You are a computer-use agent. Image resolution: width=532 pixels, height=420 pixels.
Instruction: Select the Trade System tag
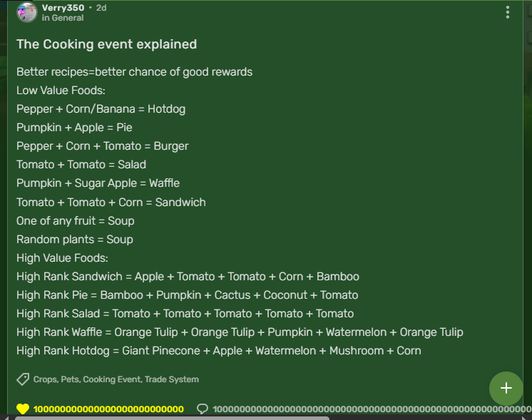pyautogui.click(x=172, y=379)
